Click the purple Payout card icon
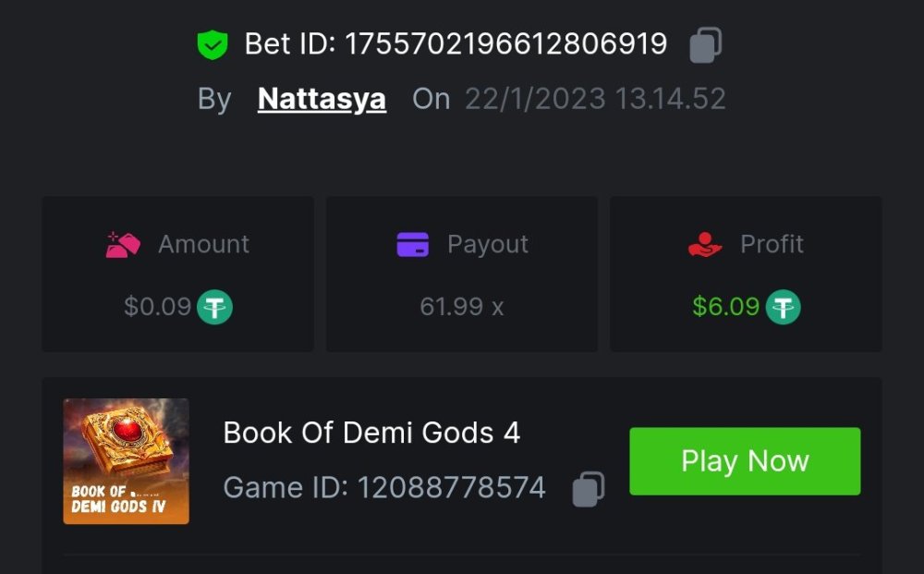 [412, 244]
